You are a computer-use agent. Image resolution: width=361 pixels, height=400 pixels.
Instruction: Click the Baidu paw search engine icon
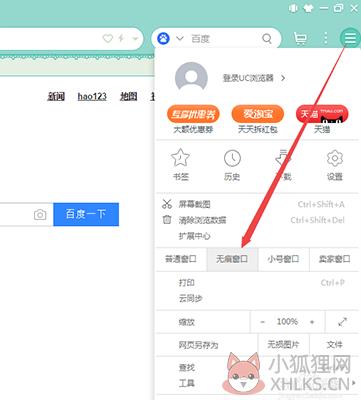(x=163, y=39)
